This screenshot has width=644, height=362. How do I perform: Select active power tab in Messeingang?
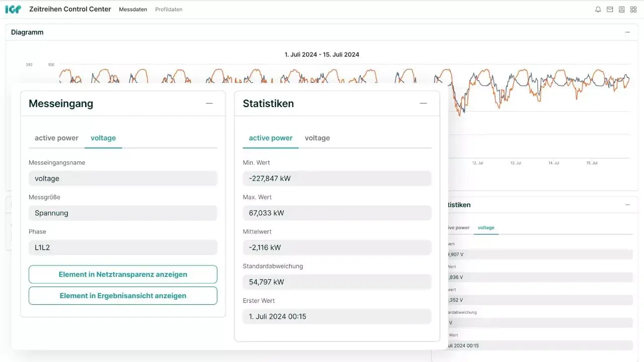(56, 138)
